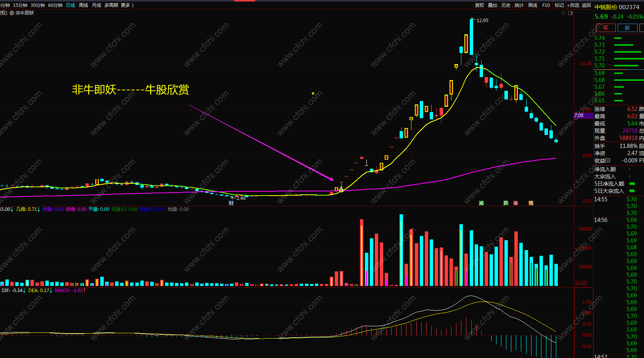Click the 换手 value 11.88%
Viewport: 644px width, 358px height.
(628, 146)
